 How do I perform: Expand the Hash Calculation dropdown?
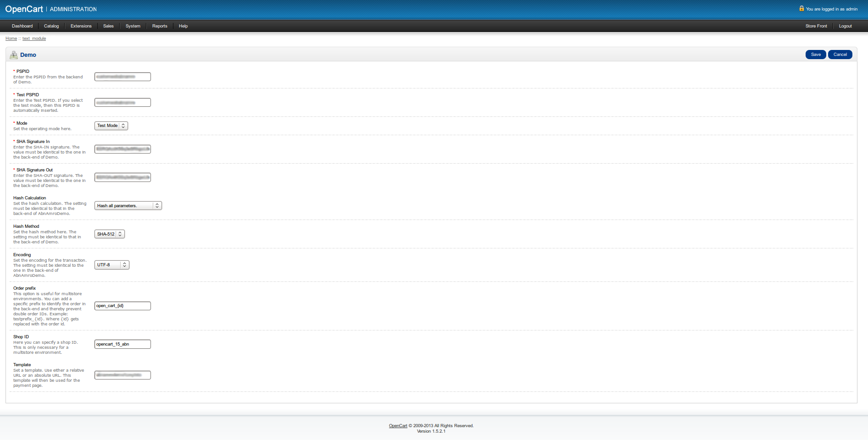pyautogui.click(x=128, y=206)
